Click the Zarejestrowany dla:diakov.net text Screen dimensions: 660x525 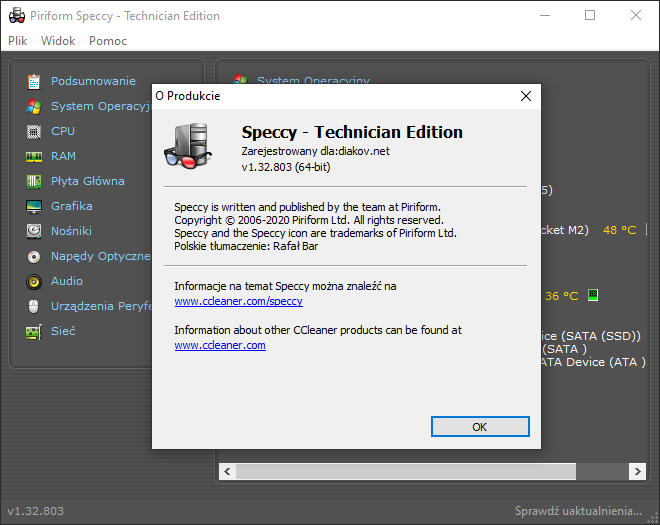(316, 151)
